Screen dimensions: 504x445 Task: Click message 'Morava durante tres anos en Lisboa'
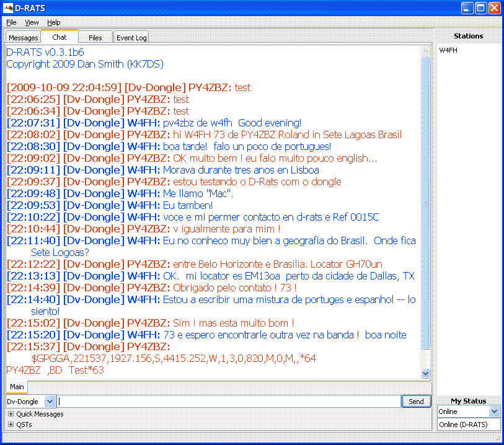[163, 170]
